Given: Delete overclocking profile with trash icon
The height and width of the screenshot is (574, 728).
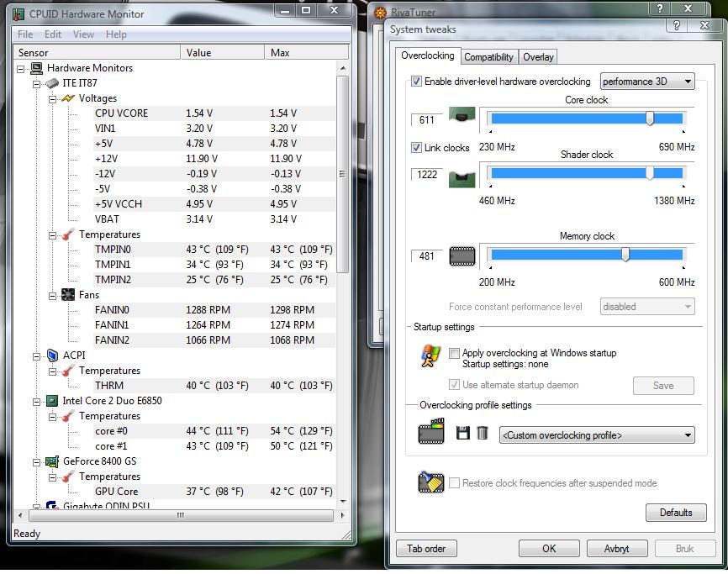Looking at the screenshot, I should (483, 434).
